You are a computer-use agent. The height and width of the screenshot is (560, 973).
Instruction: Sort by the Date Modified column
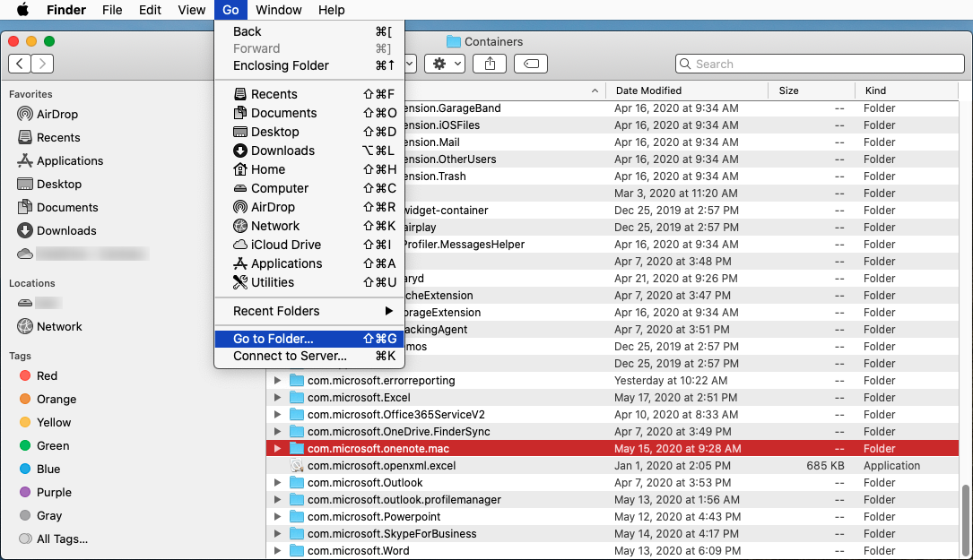coord(687,90)
